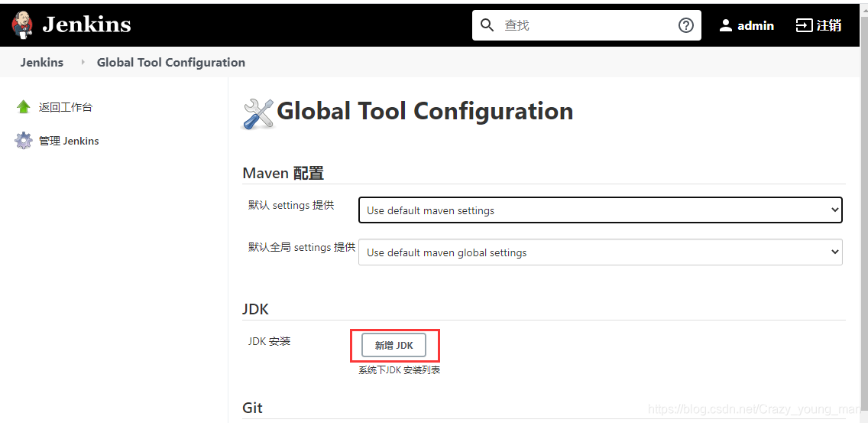The image size is (868, 423).
Task: Open 默认 settings 提供 dropdown
Action: tap(601, 210)
